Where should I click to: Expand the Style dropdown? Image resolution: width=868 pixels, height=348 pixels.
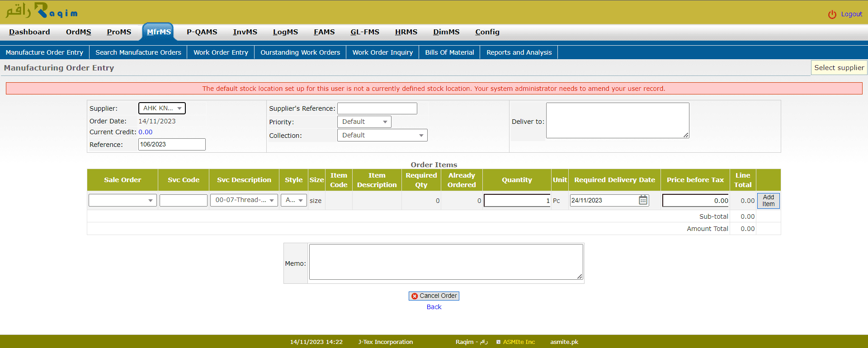[294, 200]
